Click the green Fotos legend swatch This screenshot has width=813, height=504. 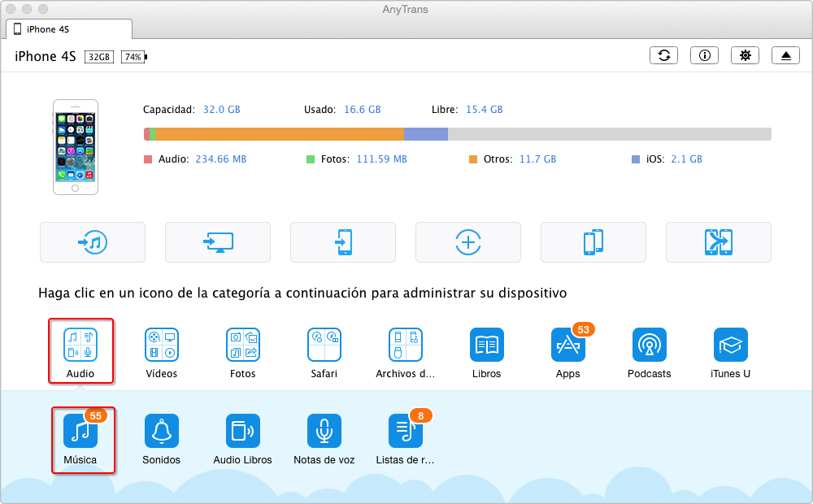pyautogui.click(x=311, y=159)
